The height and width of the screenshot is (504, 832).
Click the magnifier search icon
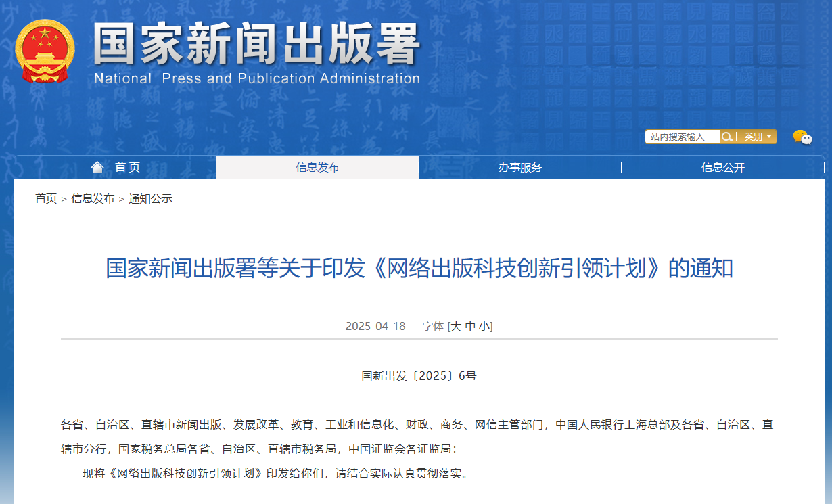coord(727,137)
